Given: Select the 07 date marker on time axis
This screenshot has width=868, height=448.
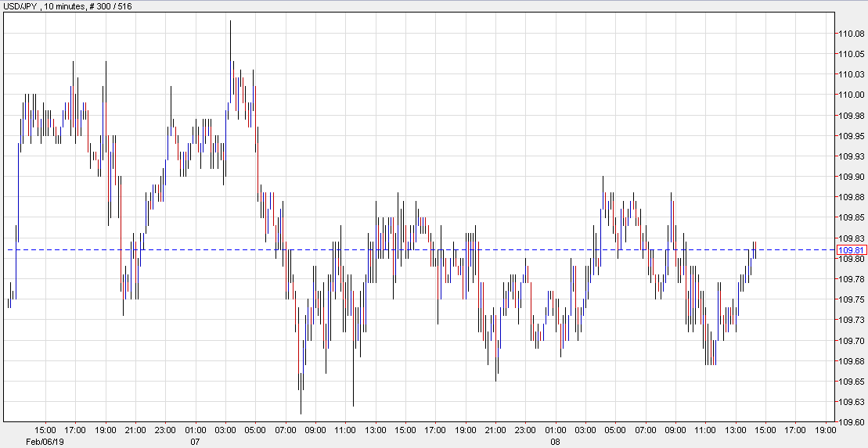Looking at the screenshot, I should 195,442.
